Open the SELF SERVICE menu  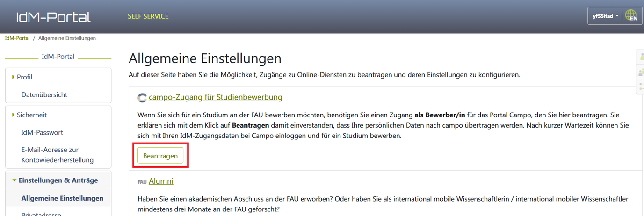[148, 16]
